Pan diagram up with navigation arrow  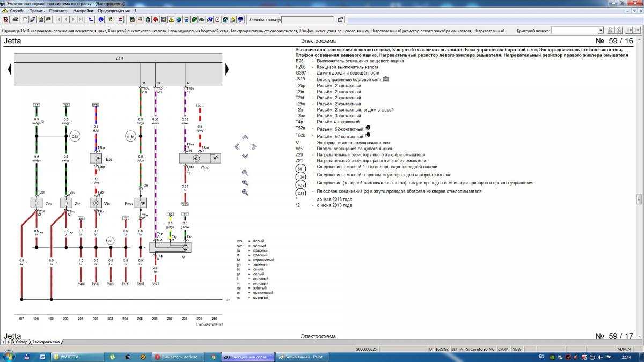[x=245, y=137]
